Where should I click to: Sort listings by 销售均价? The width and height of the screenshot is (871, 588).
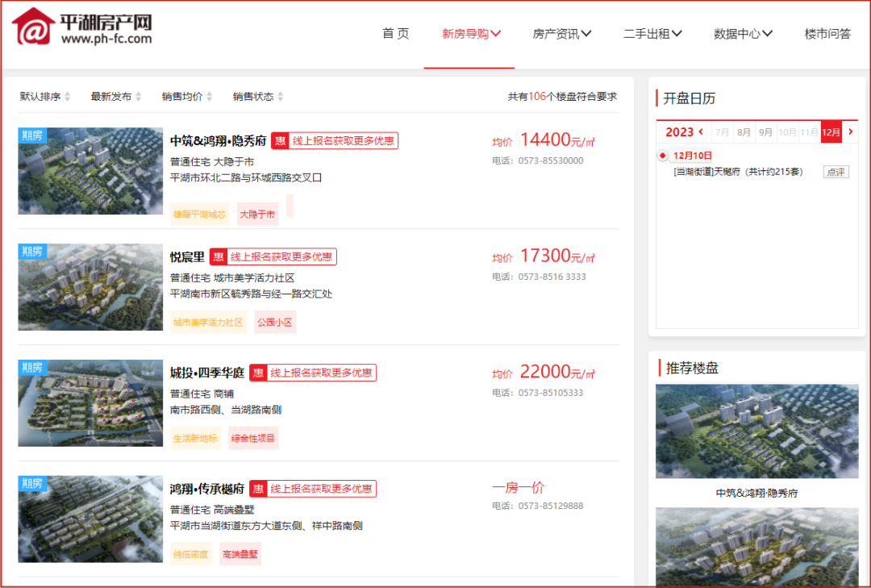(187, 97)
